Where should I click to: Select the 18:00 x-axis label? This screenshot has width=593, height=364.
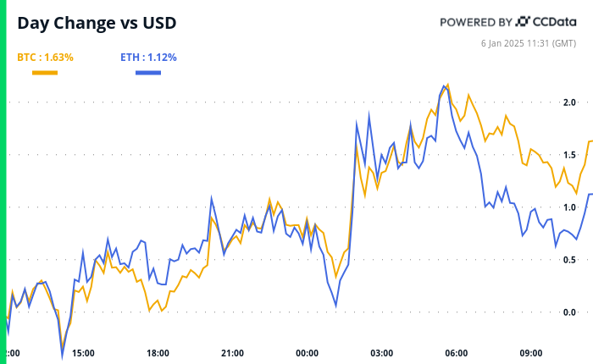(158, 353)
